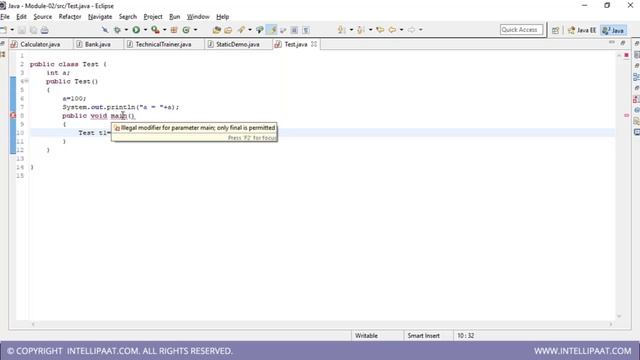Click the Open Perspective icon

556,30
